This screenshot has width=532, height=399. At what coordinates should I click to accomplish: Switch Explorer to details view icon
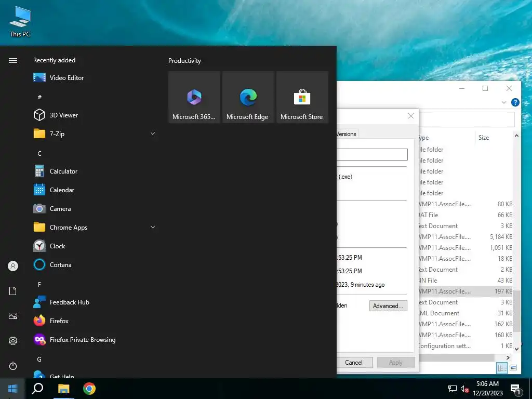502,368
